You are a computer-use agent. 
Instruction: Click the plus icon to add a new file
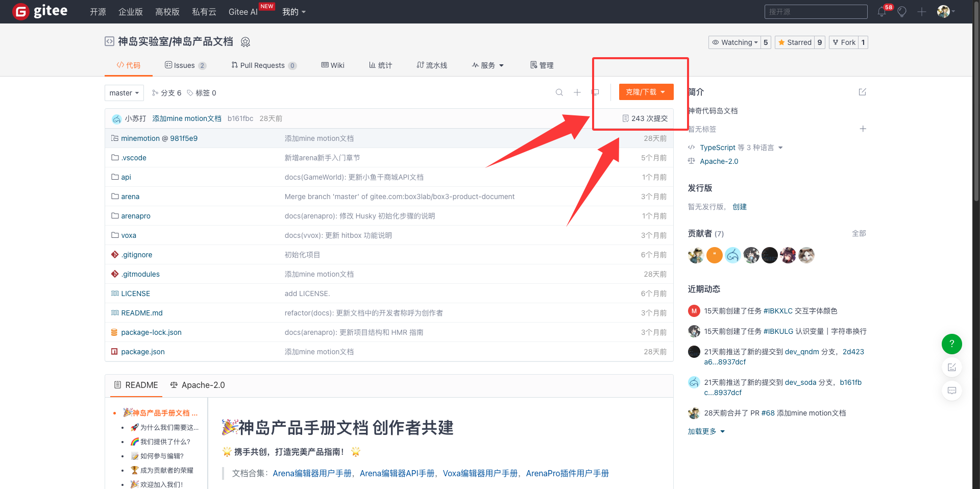pyautogui.click(x=577, y=92)
